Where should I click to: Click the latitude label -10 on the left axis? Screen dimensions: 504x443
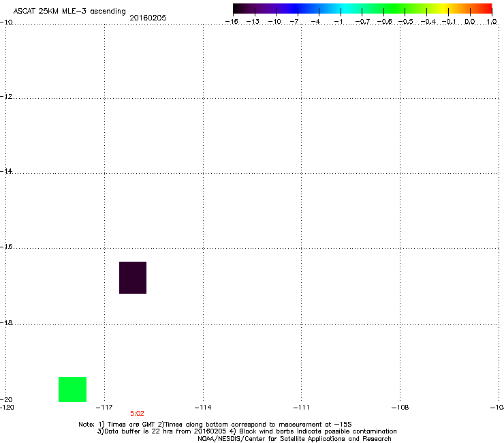[x=6, y=22]
